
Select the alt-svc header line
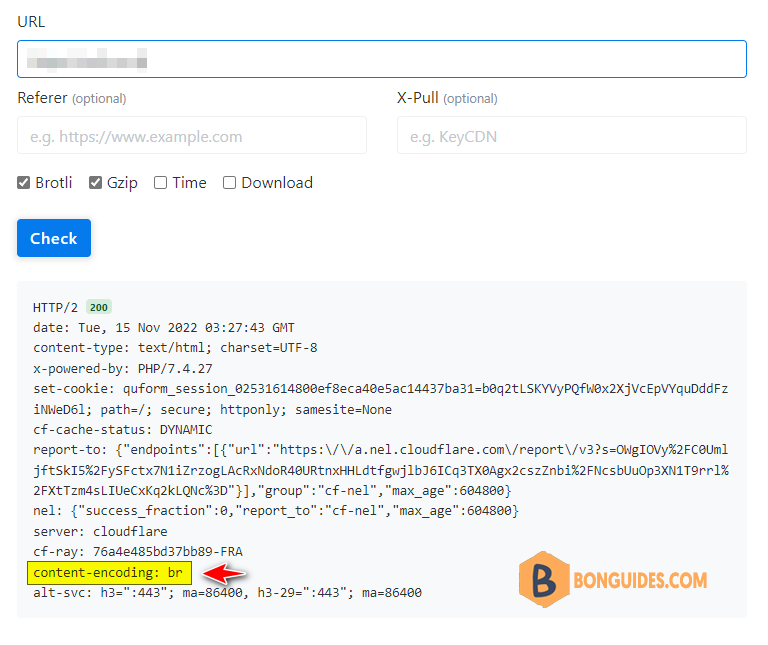point(227,593)
